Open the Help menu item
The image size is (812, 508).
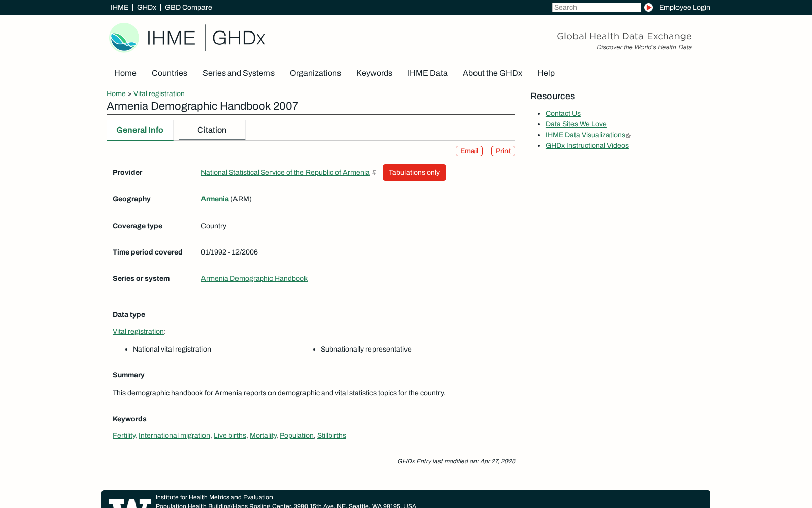pos(546,73)
